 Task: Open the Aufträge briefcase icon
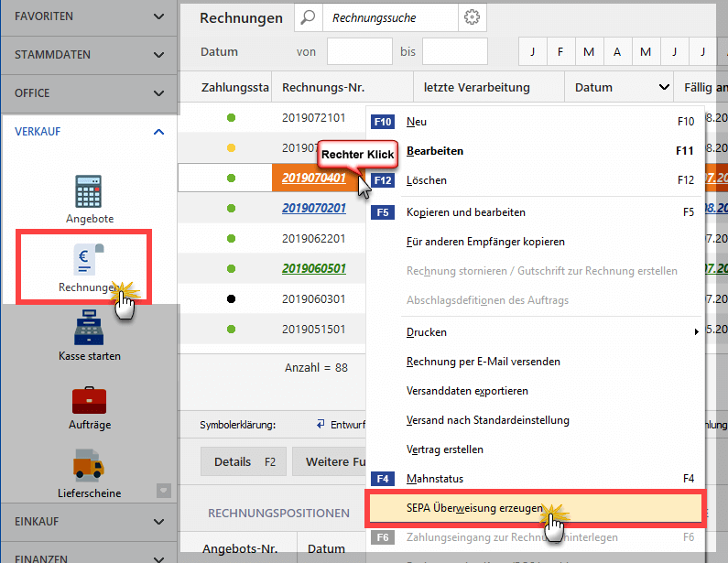point(89,400)
